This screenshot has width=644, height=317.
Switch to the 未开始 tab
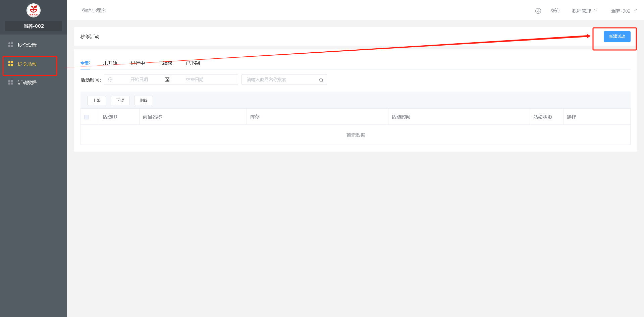[110, 63]
